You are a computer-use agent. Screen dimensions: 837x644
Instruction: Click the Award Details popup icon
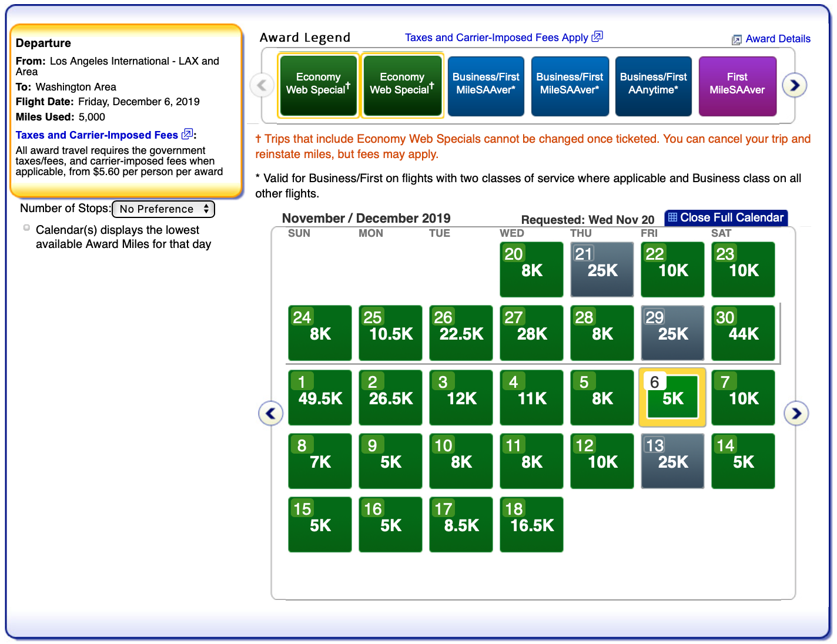736,40
